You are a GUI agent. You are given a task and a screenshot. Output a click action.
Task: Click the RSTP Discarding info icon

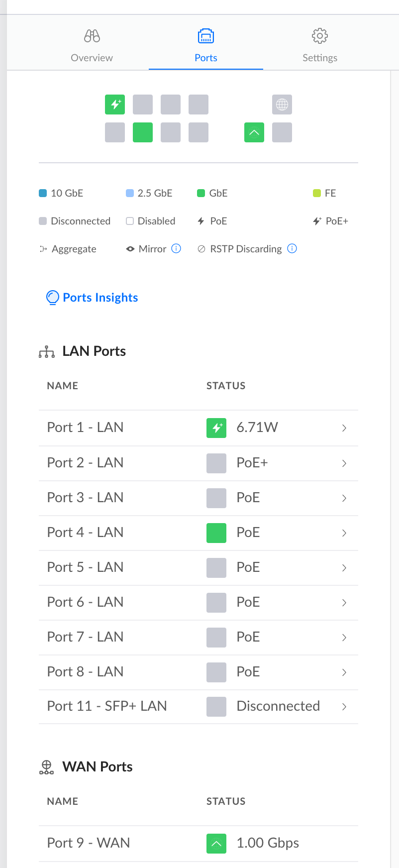click(x=293, y=248)
